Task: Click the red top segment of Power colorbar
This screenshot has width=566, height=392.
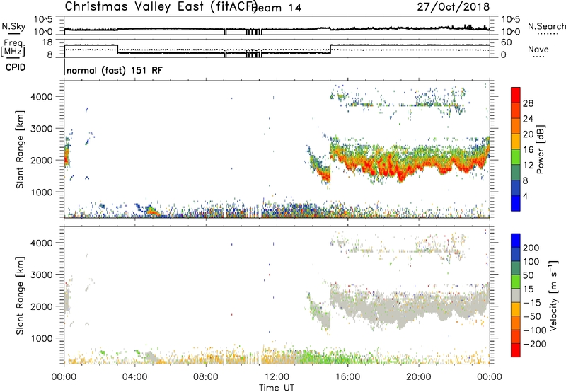Action: point(516,95)
